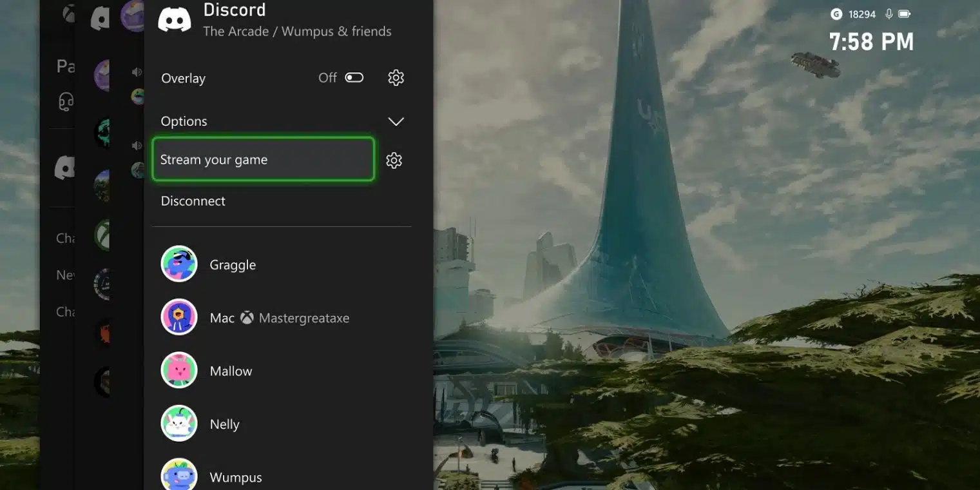
Task: Select Mallow's pink avatar
Action: click(x=179, y=371)
